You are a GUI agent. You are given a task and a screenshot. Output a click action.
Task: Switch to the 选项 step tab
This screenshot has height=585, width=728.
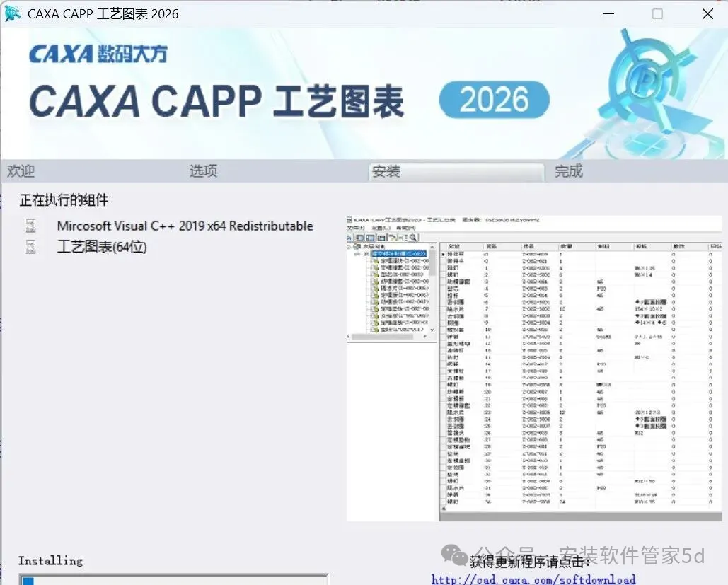point(203,171)
